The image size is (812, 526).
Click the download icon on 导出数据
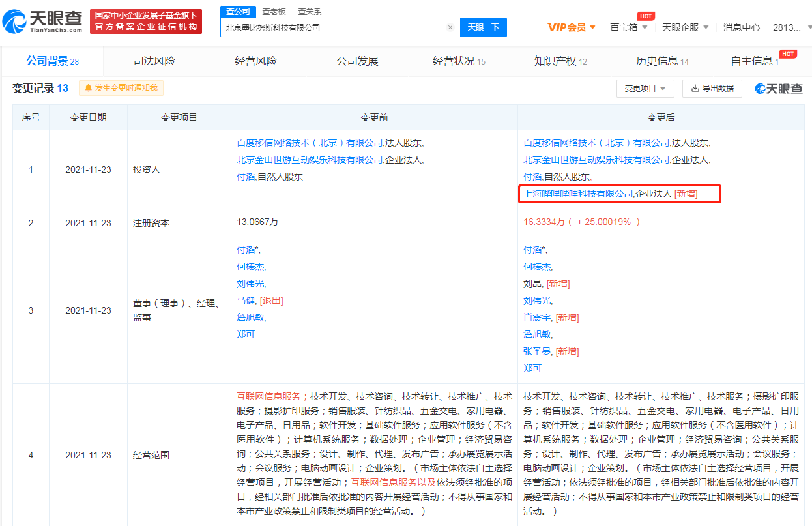695,89
